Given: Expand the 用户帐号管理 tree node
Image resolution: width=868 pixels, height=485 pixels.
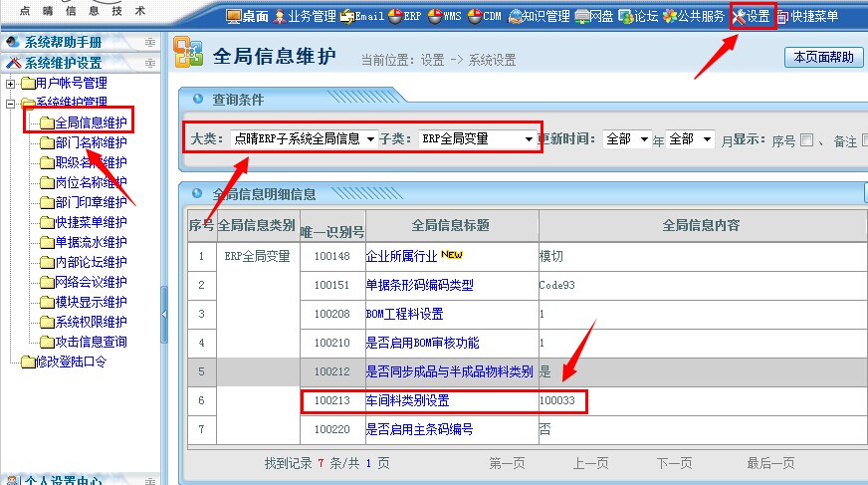Looking at the screenshot, I should tap(10, 85).
